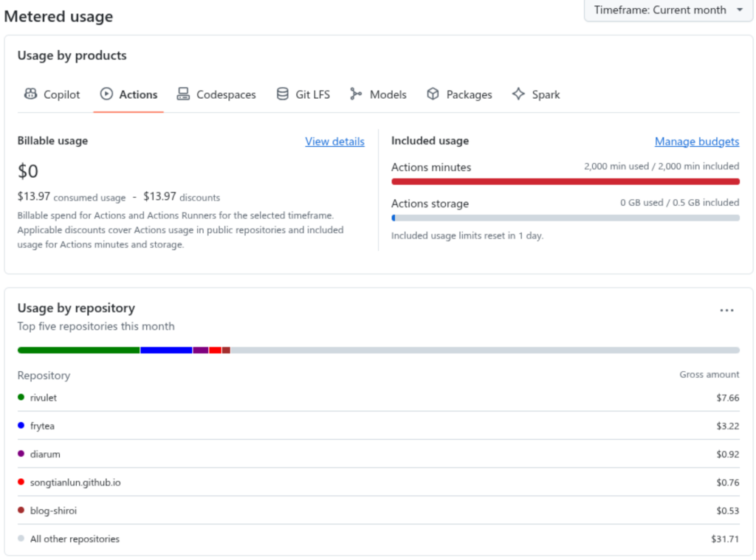Click the Top five repositories this month subtitle

click(96, 326)
